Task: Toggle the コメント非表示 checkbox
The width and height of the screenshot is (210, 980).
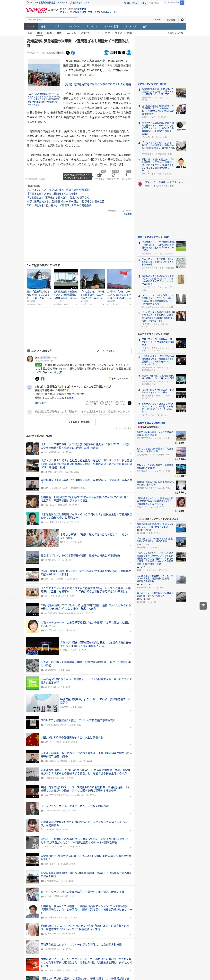Action: pyautogui.click(x=115, y=428)
